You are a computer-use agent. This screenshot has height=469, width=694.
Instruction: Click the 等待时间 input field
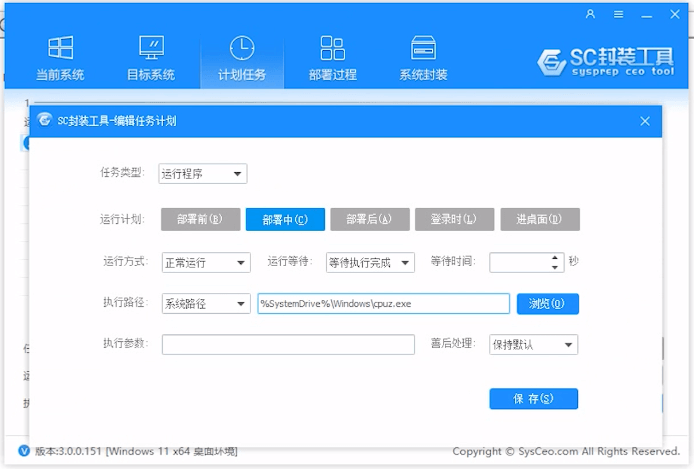pyautogui.click(x=519, y=262)
